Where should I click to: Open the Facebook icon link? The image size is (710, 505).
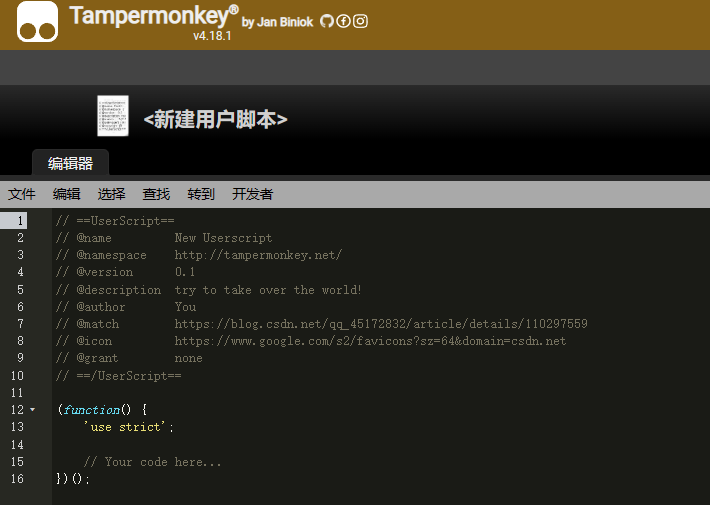click(343, 21)
